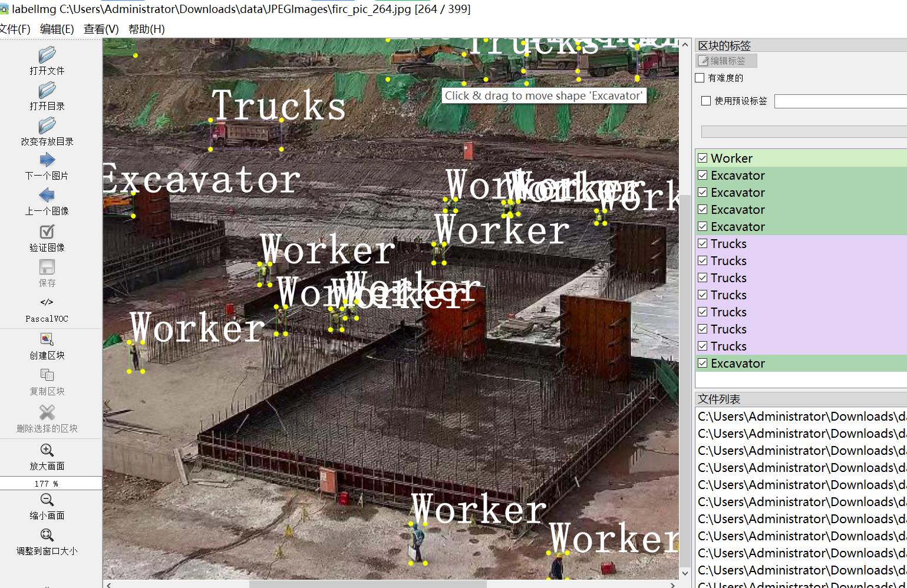
Task: Toggle the Trucks checkbox just above the final Excavator
Action: [702, 346]
